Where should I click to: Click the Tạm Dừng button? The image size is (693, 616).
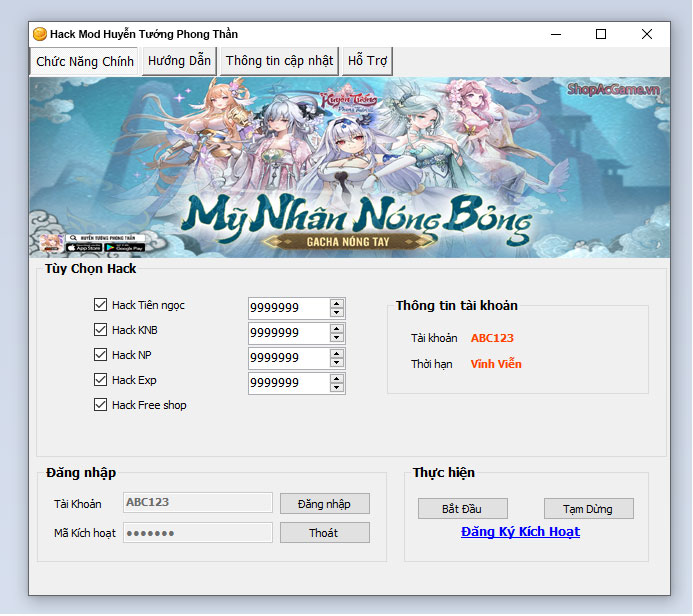[x=588, y=509]
